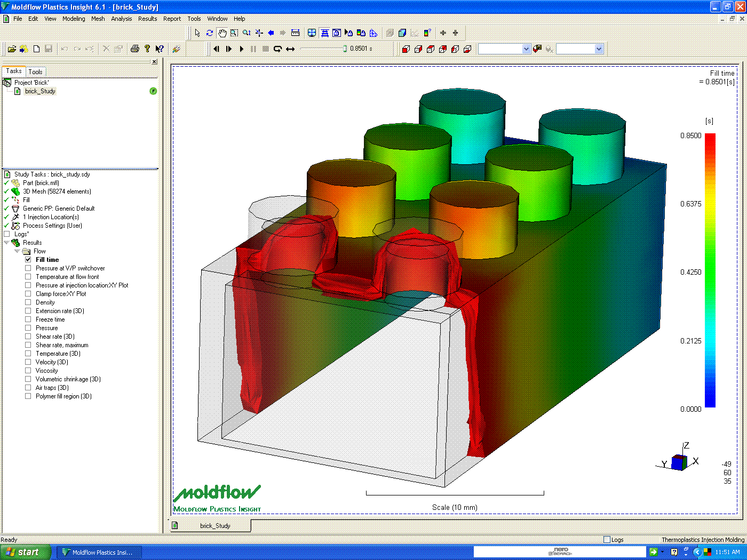Toggle bounce animation mode
This screenshot has height=560, width=747.
tap(290, 49)
